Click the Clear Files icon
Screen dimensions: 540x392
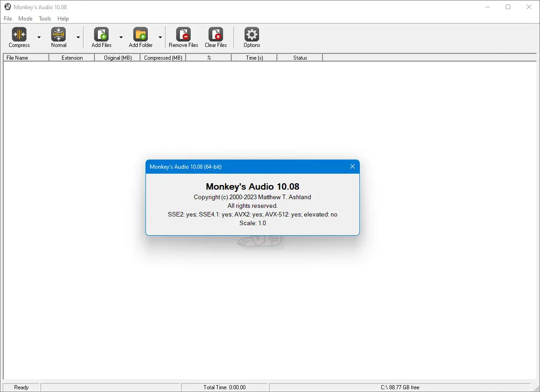tap(216, 35)
